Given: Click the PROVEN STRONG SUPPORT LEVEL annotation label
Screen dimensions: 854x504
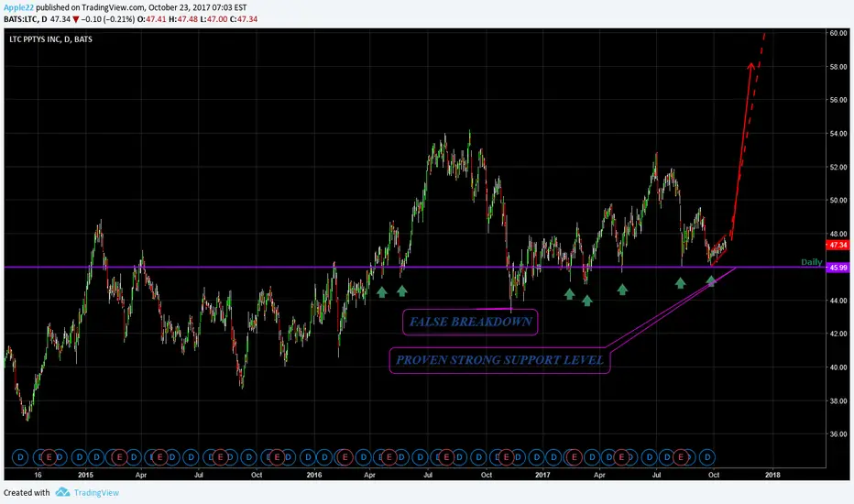Looking at the screenshot, I should (x=499, y=360).
